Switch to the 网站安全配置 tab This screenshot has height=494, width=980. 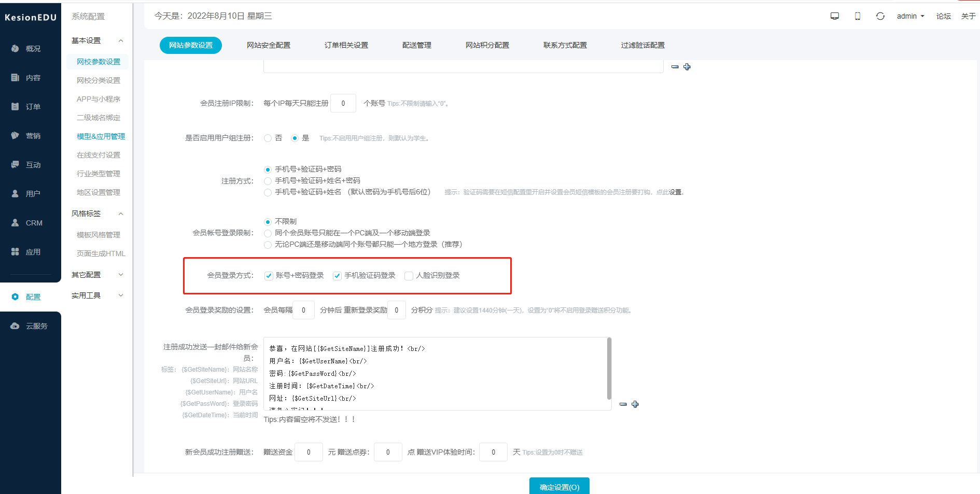[269, 45]
